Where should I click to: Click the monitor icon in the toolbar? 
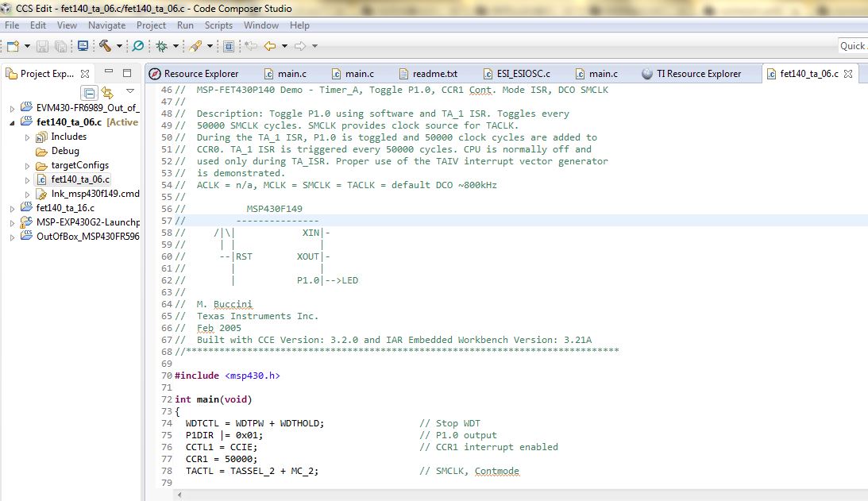click(82, 46)
